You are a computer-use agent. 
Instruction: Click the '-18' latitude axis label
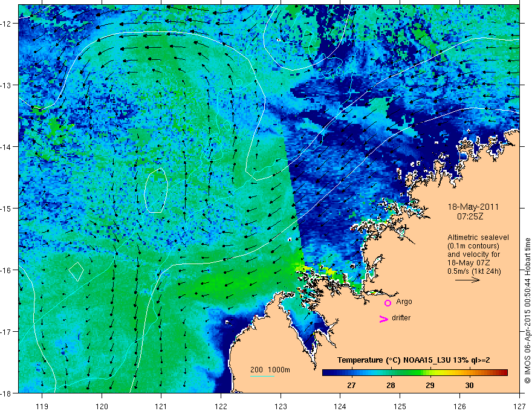[6, 393]
